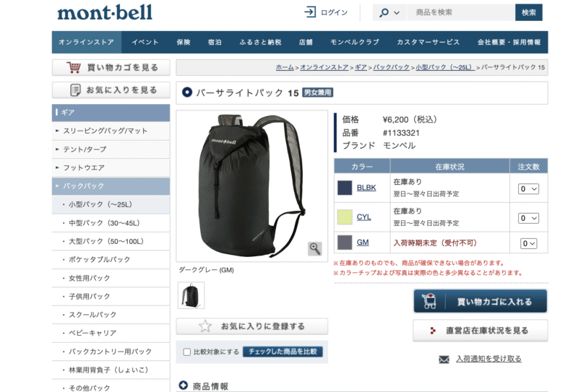Click the shopping cart icon in sidebar
The height and width of the screenshot is (392, 578).
point(74,67)
